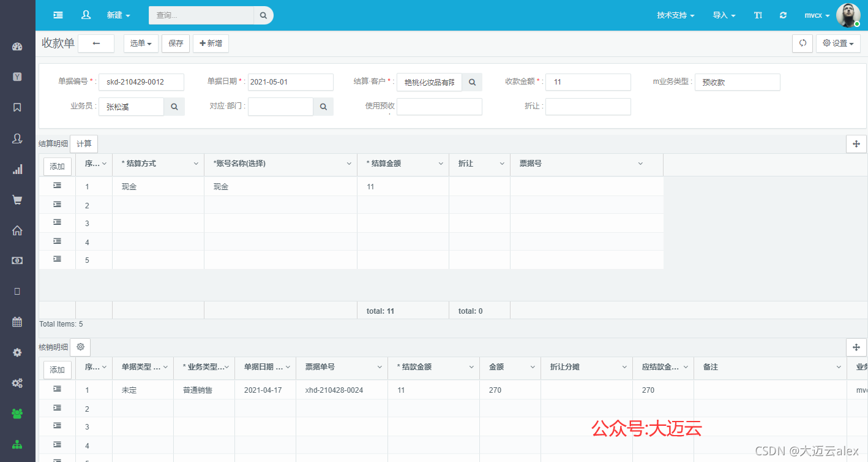
Task: Search customer via 结算客户 magnifier button
Action: [x=472, y=82]
